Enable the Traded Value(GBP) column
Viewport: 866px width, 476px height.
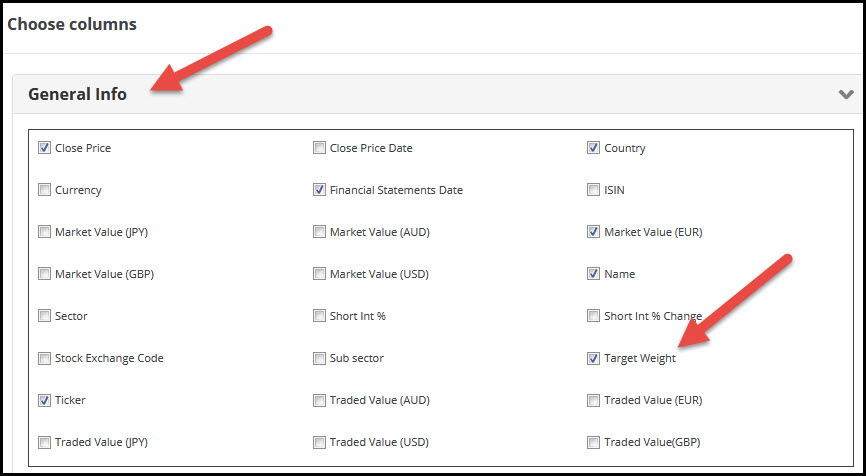point(594,442)
